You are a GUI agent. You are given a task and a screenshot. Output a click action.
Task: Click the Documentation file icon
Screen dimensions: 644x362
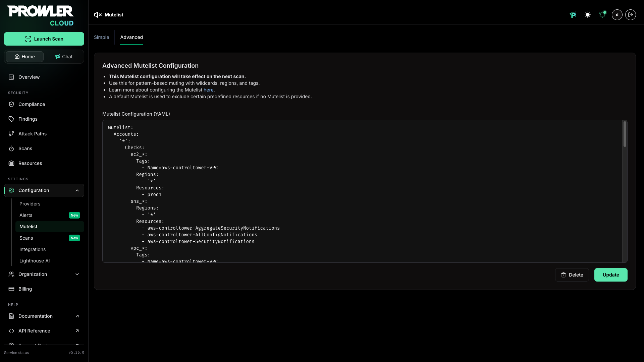coord(11,316)
